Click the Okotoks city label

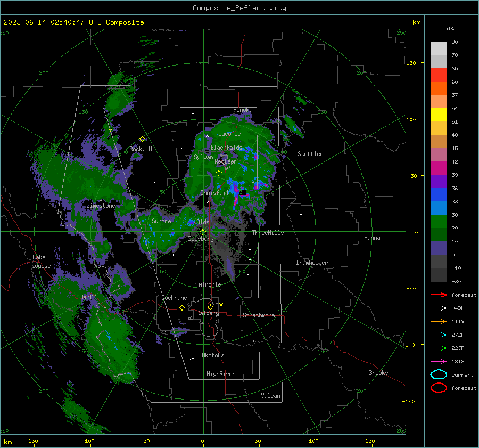click(x=213, y=355)
